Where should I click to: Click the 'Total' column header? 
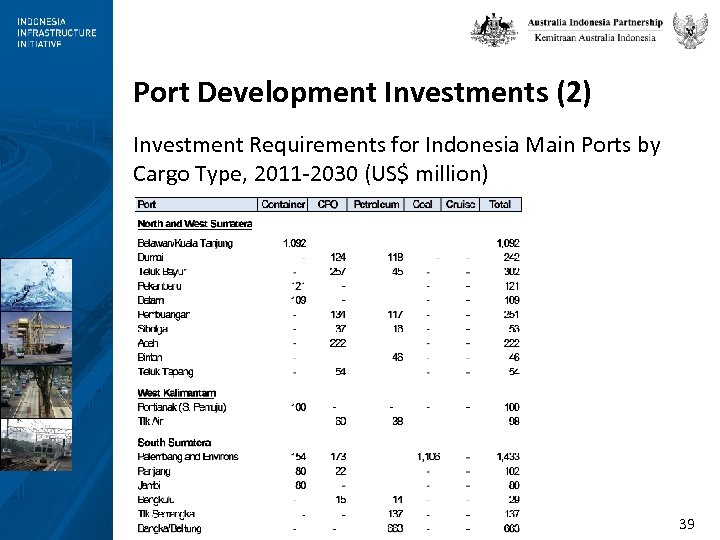(500, 204)
